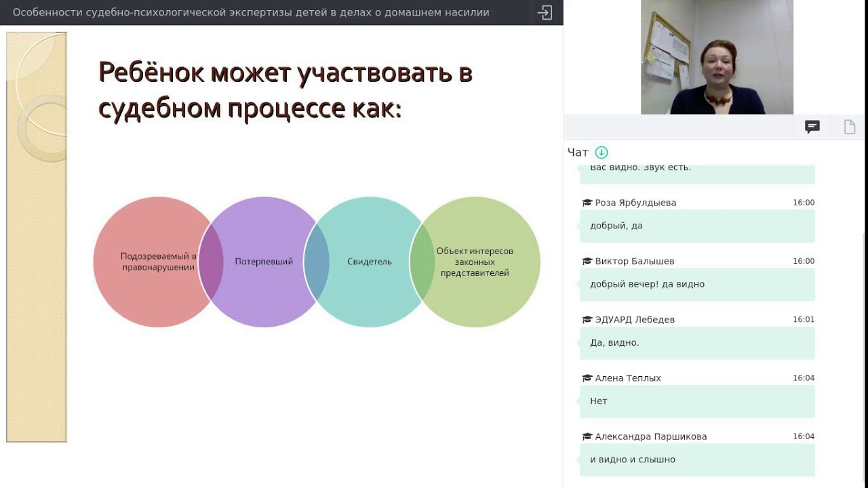
Task: Click ЭДУАРД Лебедев participant name in chat
Action: [635, 319]
